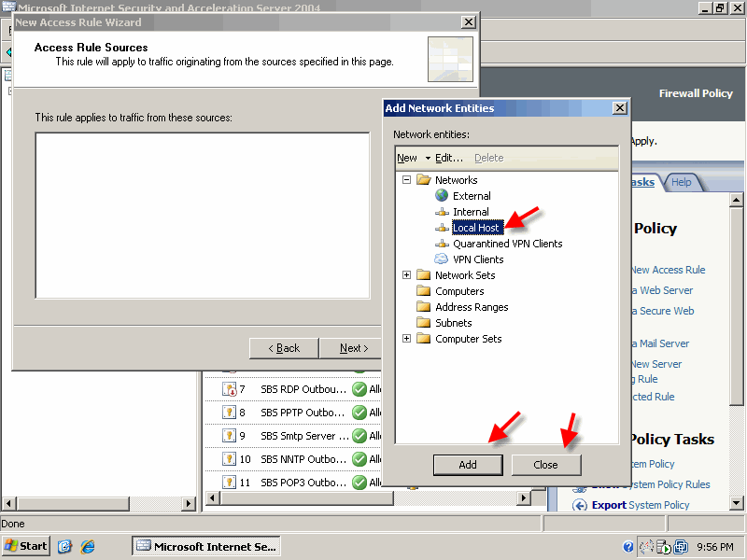
Task: Select the External network entry
Action: click(x=472, y=196)
